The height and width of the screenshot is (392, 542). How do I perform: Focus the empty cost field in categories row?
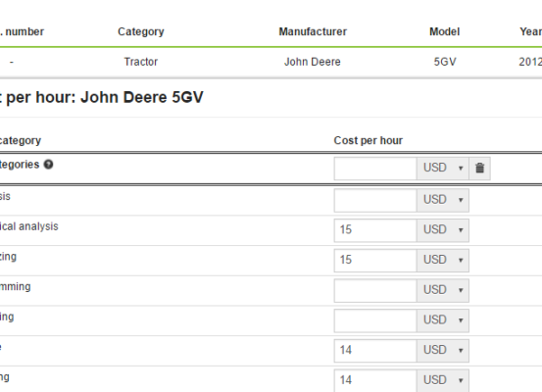[375, 169]
